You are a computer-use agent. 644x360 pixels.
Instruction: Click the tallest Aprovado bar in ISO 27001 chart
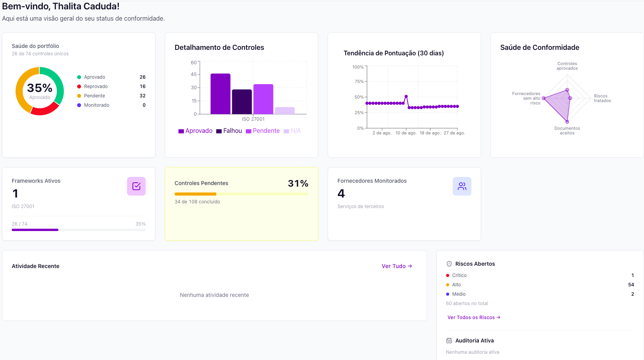[221, 94]
